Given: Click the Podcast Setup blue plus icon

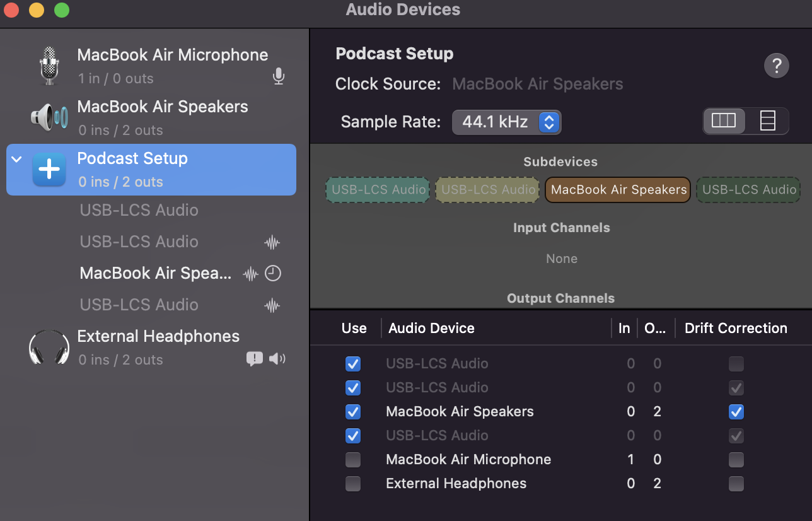Looking at the screenshot, I should click(x=49, y=169).
